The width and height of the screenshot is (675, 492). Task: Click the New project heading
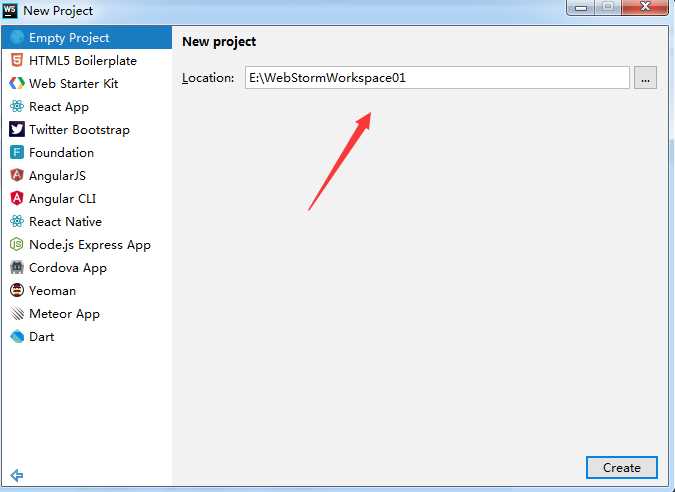pyautogui.click(x=219, y=41)
